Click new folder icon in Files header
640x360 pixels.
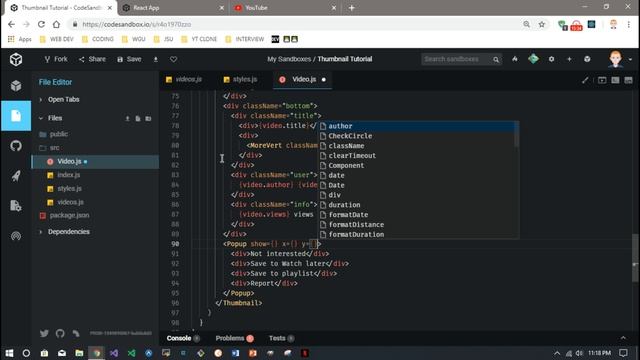tap(148, 118)
